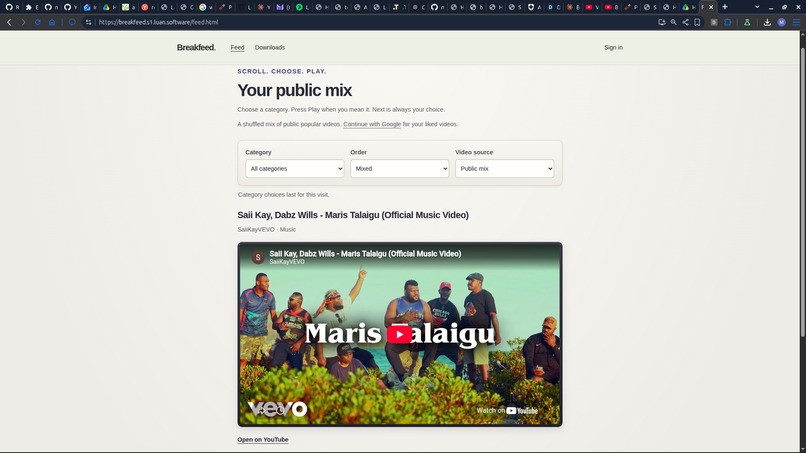Click the screen cast icon in address bar
This screenshot has height=453, width=806.
coord(662,23)
